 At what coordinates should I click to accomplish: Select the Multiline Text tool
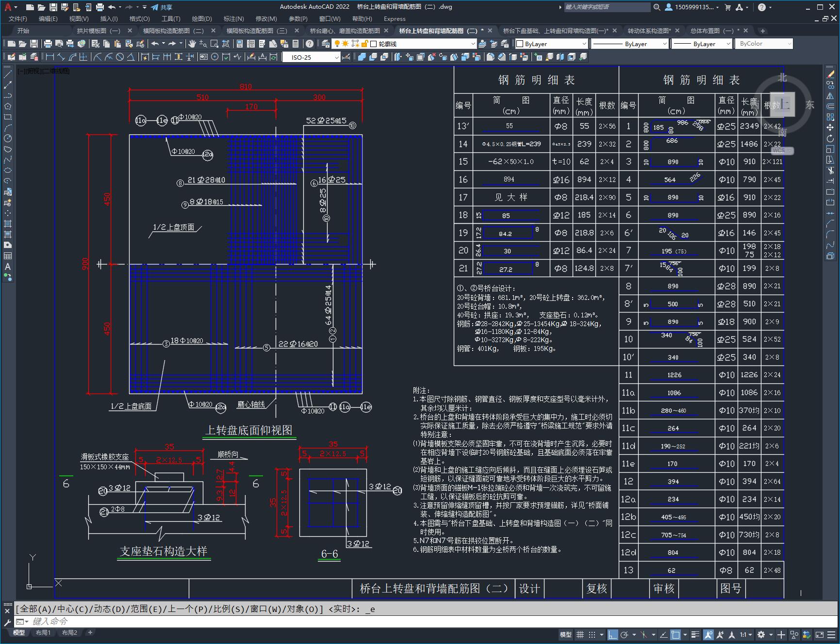tap(8, 266)
